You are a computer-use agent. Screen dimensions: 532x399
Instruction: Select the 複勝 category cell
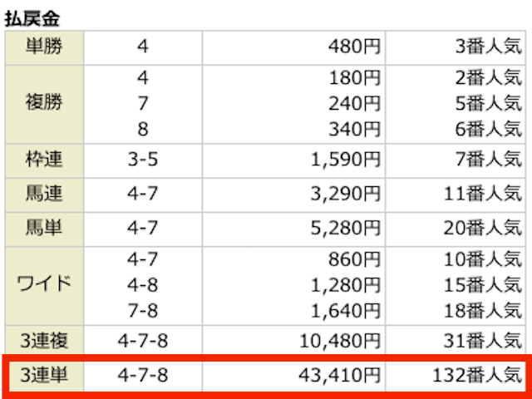44,104
